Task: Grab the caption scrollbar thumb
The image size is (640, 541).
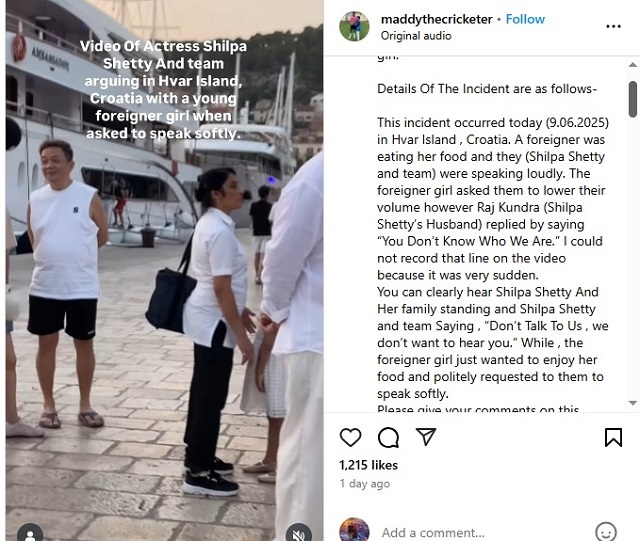Action: point(633,99)
